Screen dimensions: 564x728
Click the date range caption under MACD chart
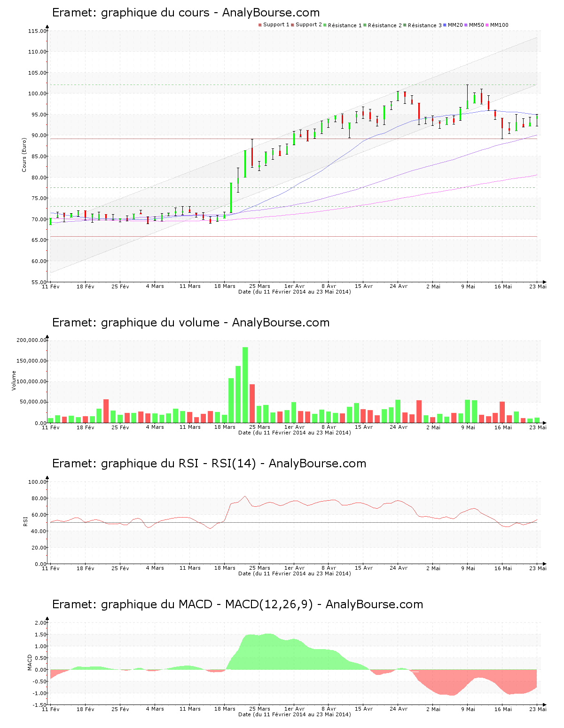294,714
